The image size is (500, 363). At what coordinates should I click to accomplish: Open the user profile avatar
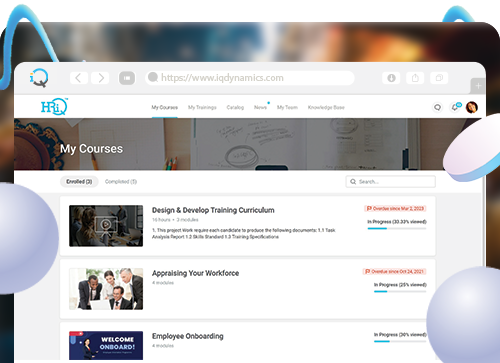click(x=472, y=107)
